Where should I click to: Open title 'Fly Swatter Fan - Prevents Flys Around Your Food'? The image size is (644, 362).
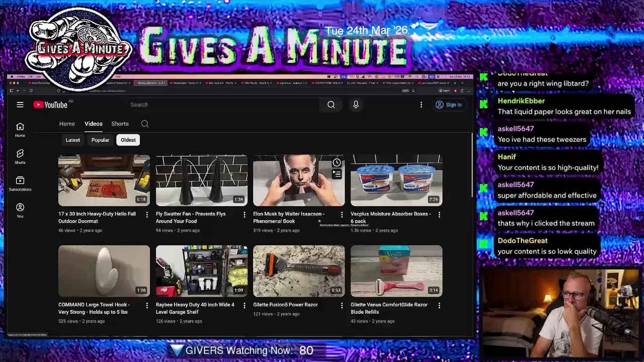pos(191,217)
